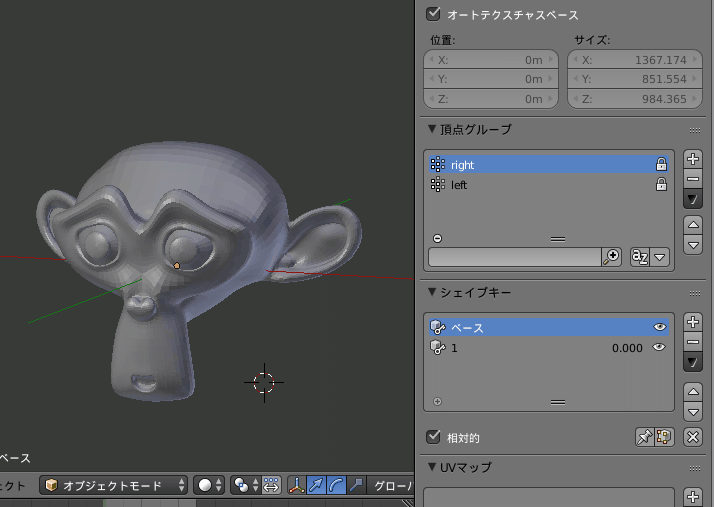Image resolution: width=714 pixels, height=507 pixels.
Task: Click the location X 0m field
Action: (491, 60)
